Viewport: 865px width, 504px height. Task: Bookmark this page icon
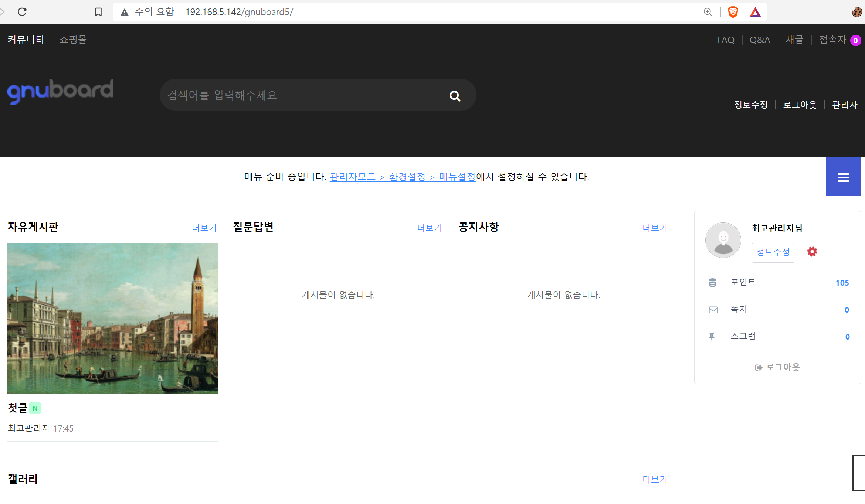click(x=98, y=12)
